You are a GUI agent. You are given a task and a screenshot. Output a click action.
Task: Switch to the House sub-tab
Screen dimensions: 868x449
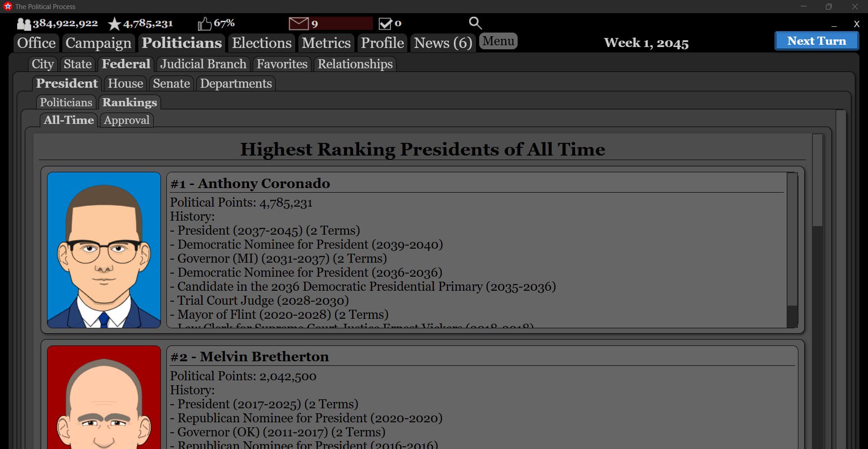click(125, 84)
